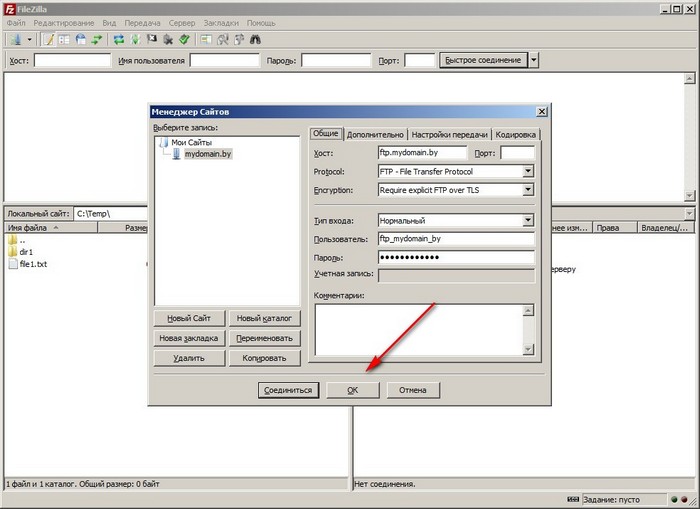
Task: Click the refresh file lists icon
Action: [x=118, y=40]
